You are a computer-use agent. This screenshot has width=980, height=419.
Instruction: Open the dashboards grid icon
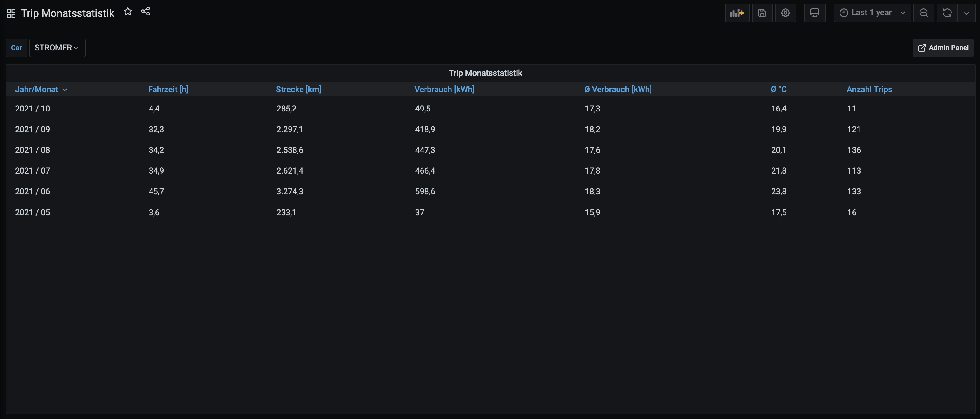pyautogui.click(x=11, y=14)
